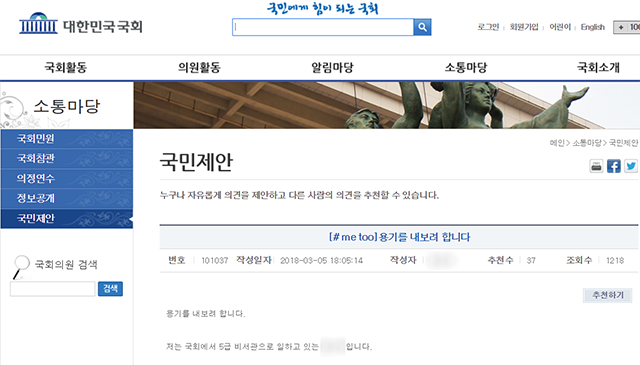The width and height of the screenshot is (640, 365).
Task: Switch to the English site
Action: tap(593, 27)
